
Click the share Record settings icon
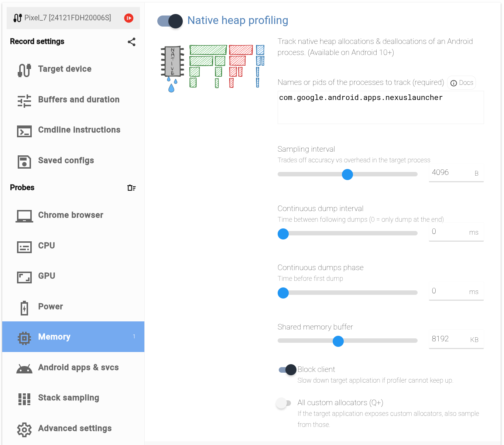[x=131, y=42]
